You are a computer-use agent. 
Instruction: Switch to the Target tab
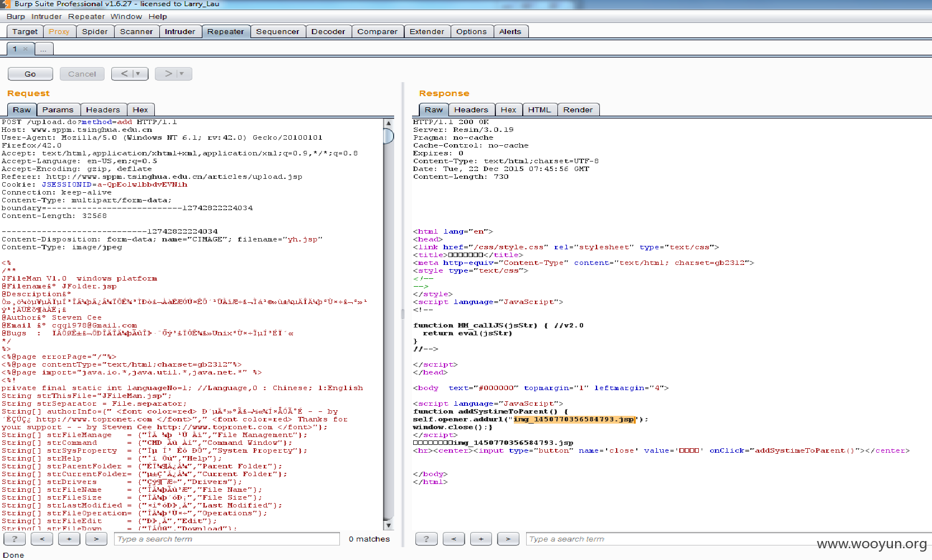25,31
